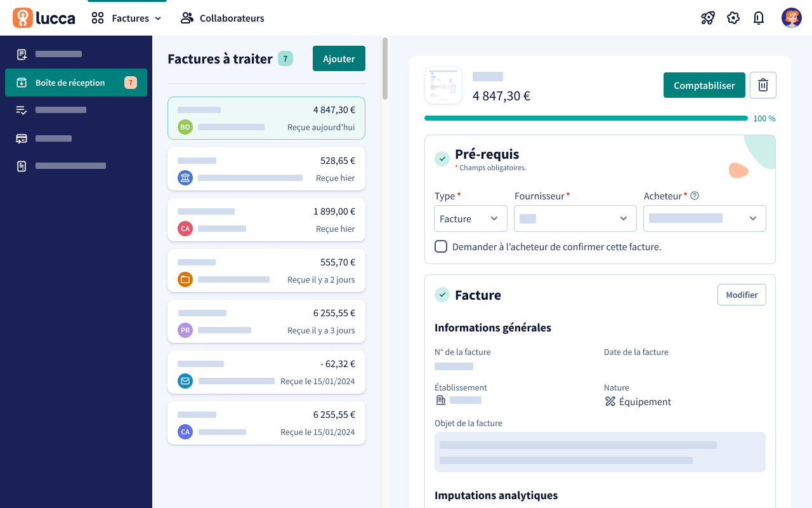Select the create invoice icon in sidebar
Image resolution: width=812 pixels, height=508 pixels.
tap(21, 54)
